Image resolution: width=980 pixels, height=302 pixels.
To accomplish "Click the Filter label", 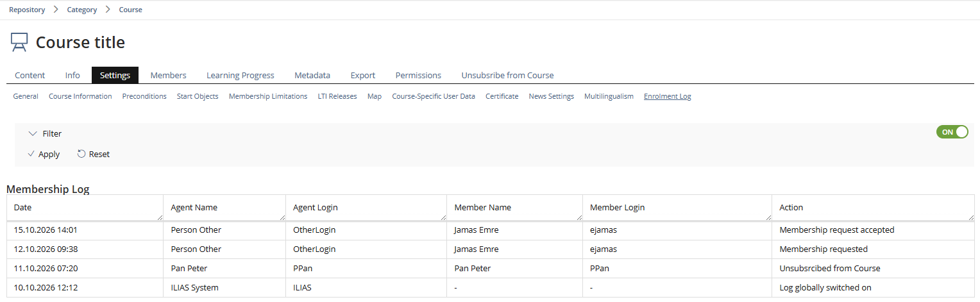I will 52,133.
